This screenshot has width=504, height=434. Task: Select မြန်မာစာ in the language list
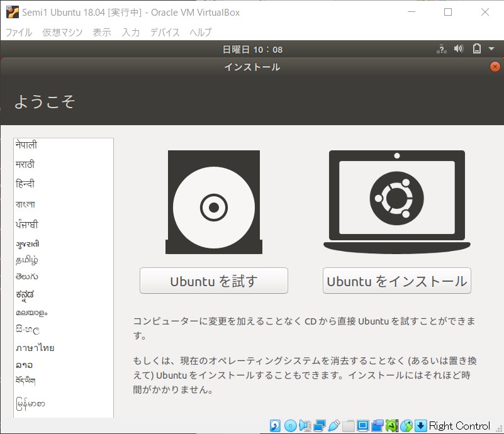[64, 404]
